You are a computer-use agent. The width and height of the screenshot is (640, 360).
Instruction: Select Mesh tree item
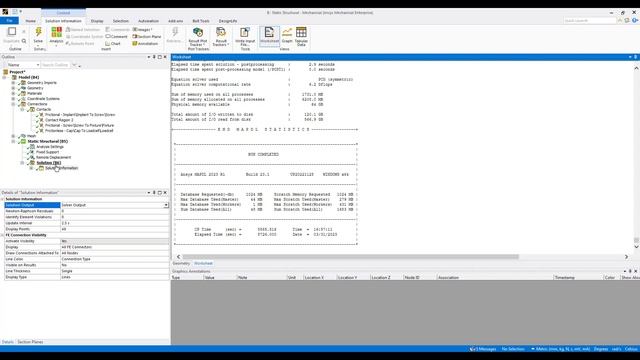pyautogui.click(x=31, y=136)
